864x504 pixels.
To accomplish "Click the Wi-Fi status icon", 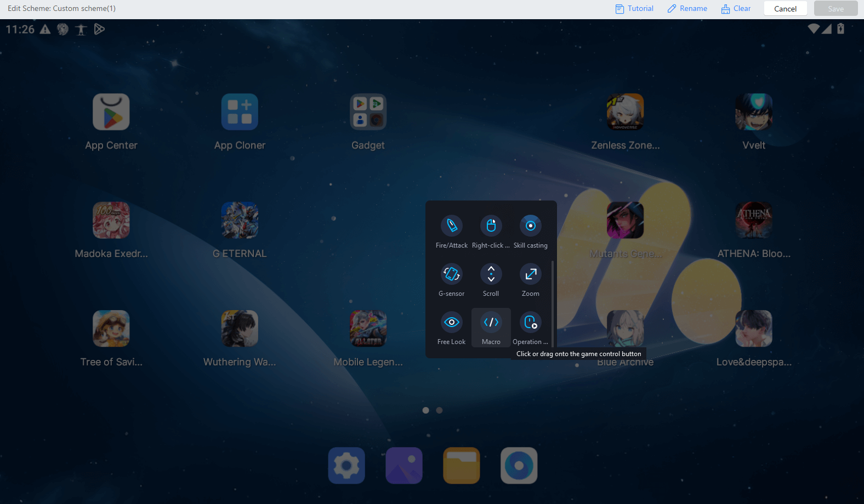I will [x=814, y=28].
